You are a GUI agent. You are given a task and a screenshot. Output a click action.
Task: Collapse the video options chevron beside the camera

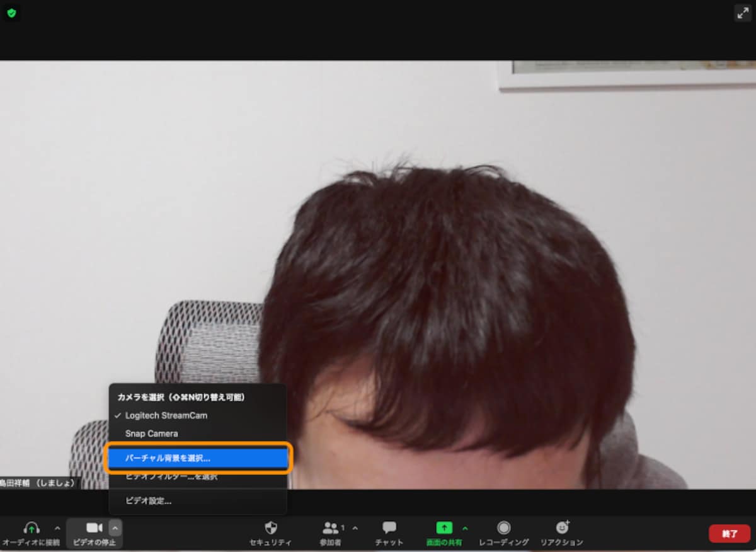[x=115, y=527]
